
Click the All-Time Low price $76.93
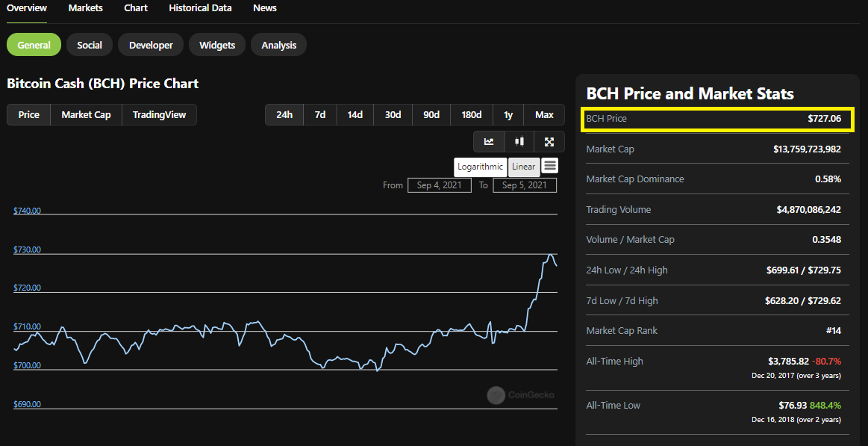[793, 405]
